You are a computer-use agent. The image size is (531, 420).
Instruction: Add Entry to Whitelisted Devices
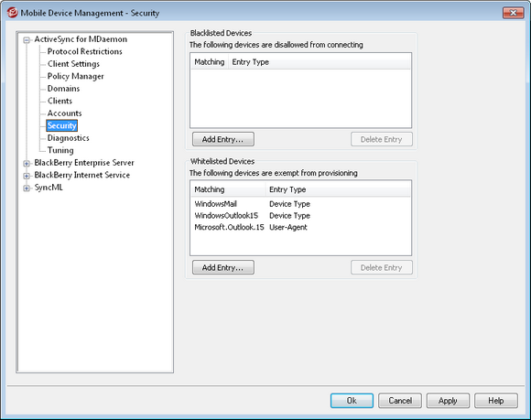pyautogui.click(x=222, y=267)
